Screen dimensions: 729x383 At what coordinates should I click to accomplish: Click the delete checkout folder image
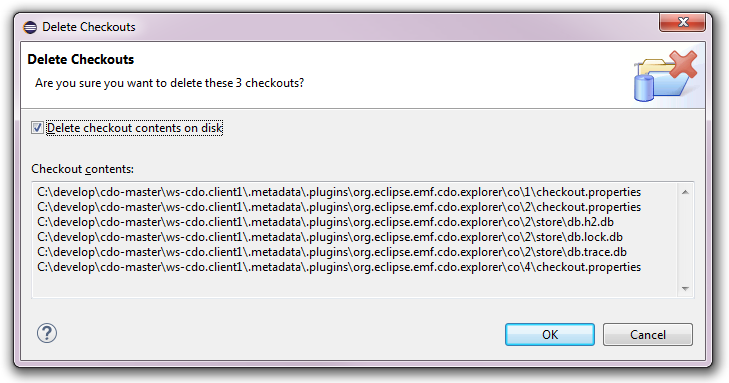coord(666,76)
